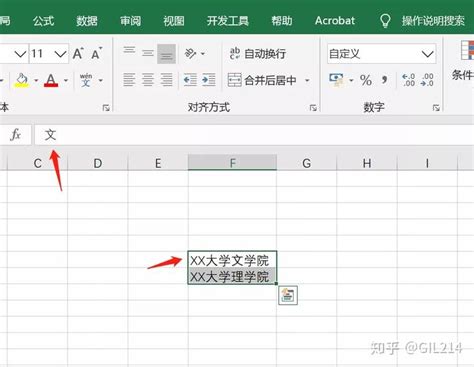Open the number format dialog launcher
The image size is (474, 367).
pos(436,108)
